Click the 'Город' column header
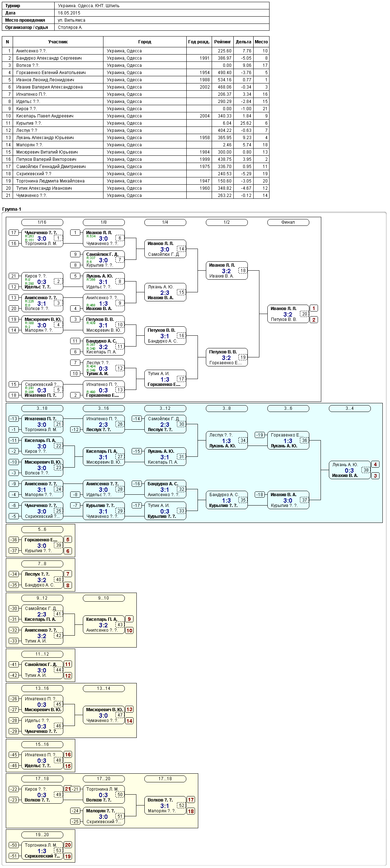The image size is (390, 868). (145, 42)
